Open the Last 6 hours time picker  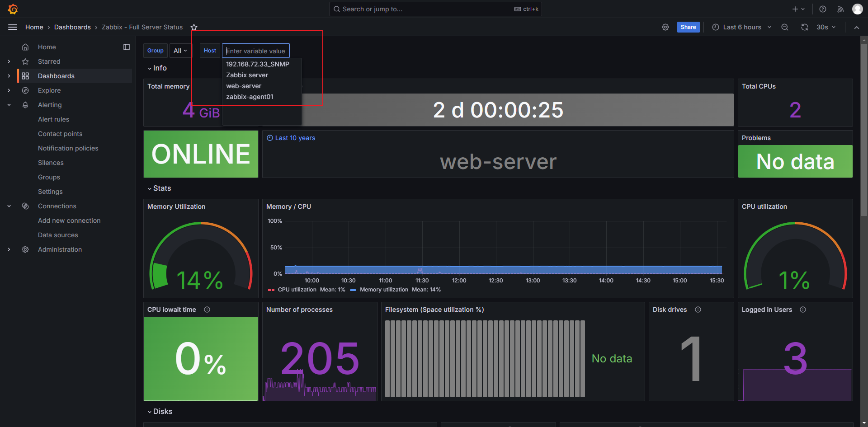click(742, 27)
